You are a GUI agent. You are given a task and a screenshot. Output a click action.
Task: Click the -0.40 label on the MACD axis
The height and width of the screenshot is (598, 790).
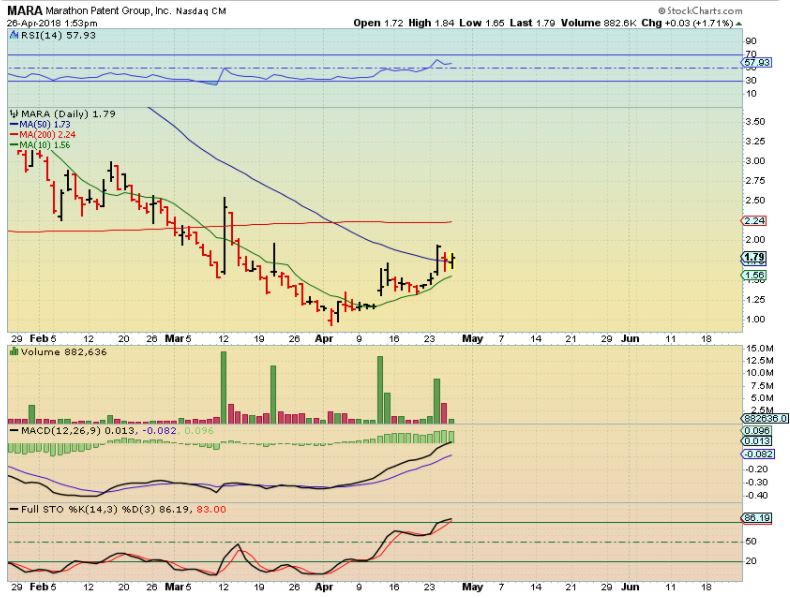click(757, 495)
